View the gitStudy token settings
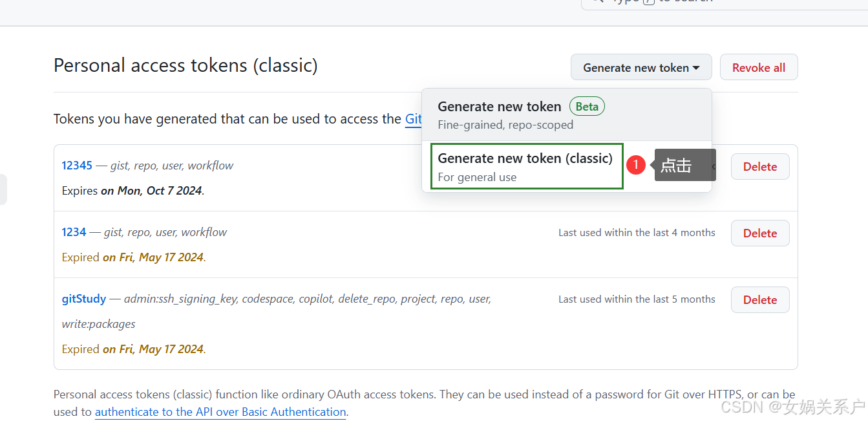 tap(84, 298)
